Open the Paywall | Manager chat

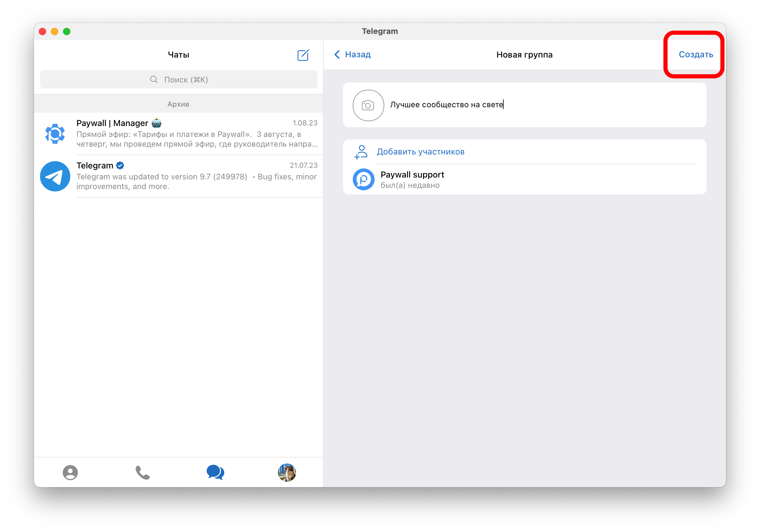pyautogui.click(x=197, y=134)
